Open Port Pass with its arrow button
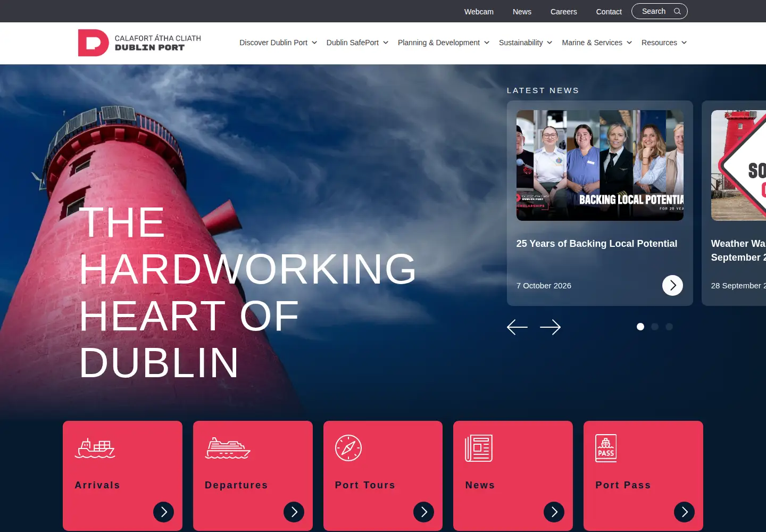766x532 pixels. click(684, 512)
